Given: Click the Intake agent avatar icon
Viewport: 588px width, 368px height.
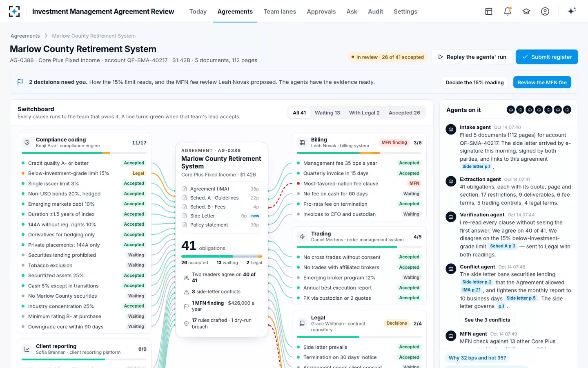Looking at the screenshot, I should point(451,130).
